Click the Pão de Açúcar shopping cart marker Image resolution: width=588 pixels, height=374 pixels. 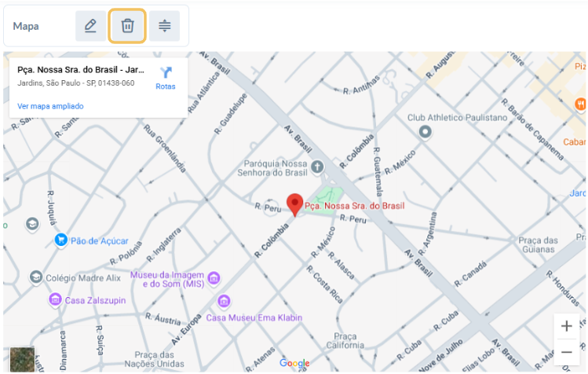pyautogui.click(x=60, y=240)
